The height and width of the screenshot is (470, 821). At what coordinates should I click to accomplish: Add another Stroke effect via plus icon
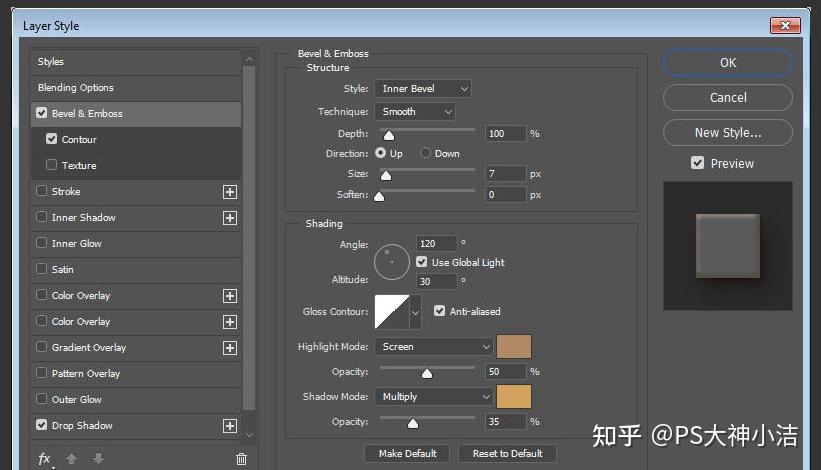(229, 192)
